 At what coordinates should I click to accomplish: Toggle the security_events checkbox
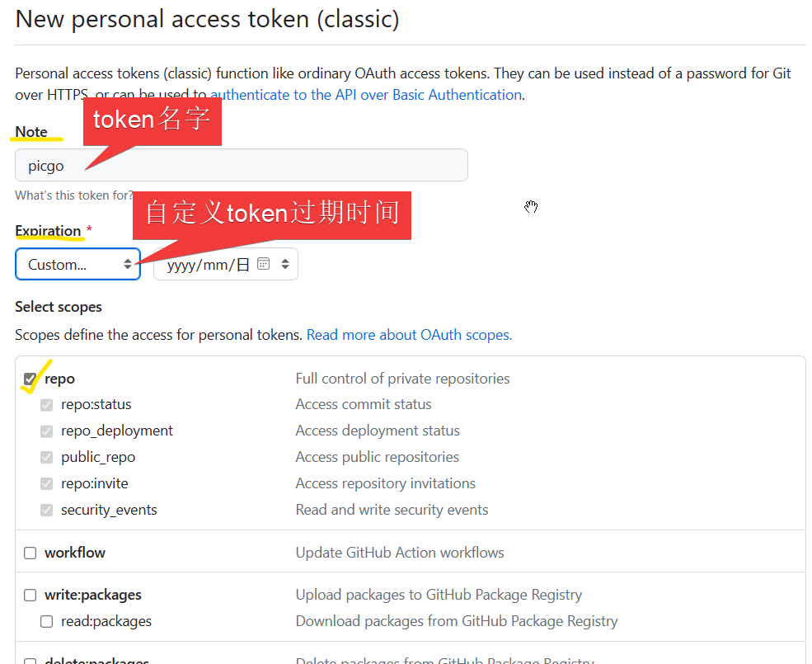(47, 510)
